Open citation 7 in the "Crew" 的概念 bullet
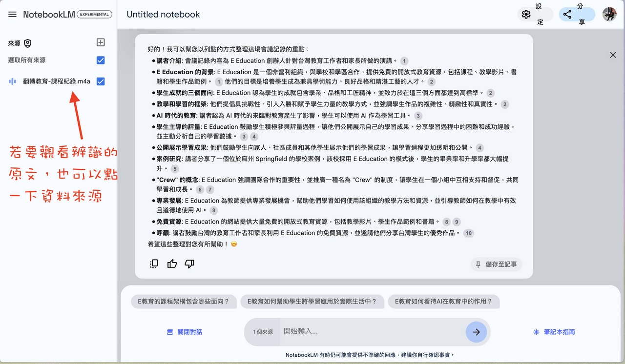 [210, 190]
